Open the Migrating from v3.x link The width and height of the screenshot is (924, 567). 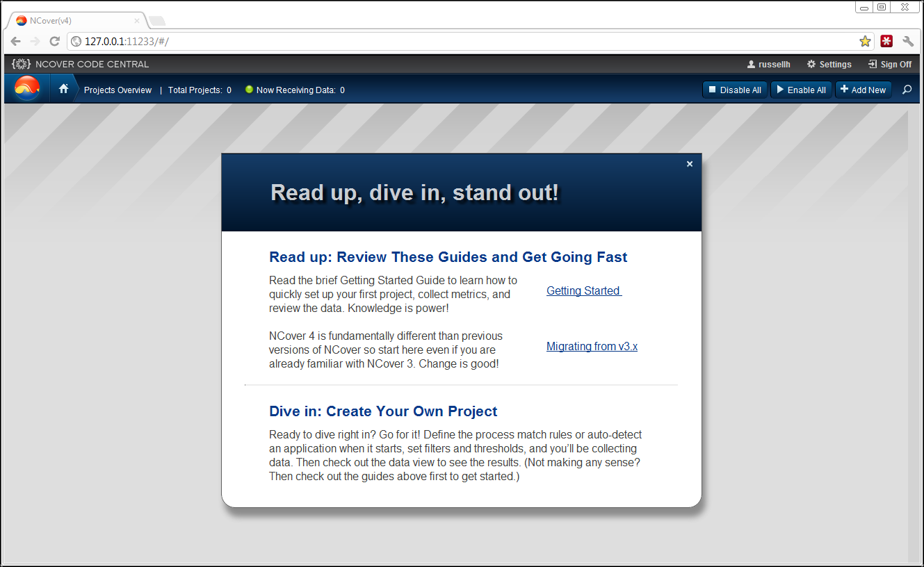(x=592, y=346)
